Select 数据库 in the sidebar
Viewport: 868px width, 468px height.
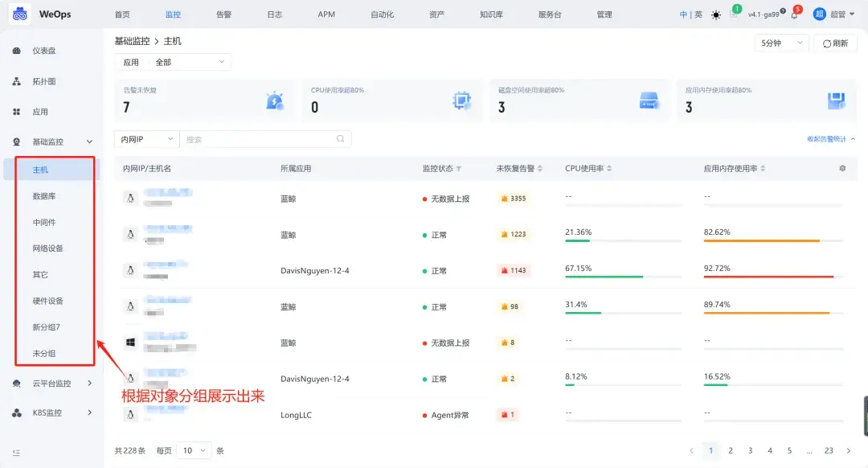(44, 196)
